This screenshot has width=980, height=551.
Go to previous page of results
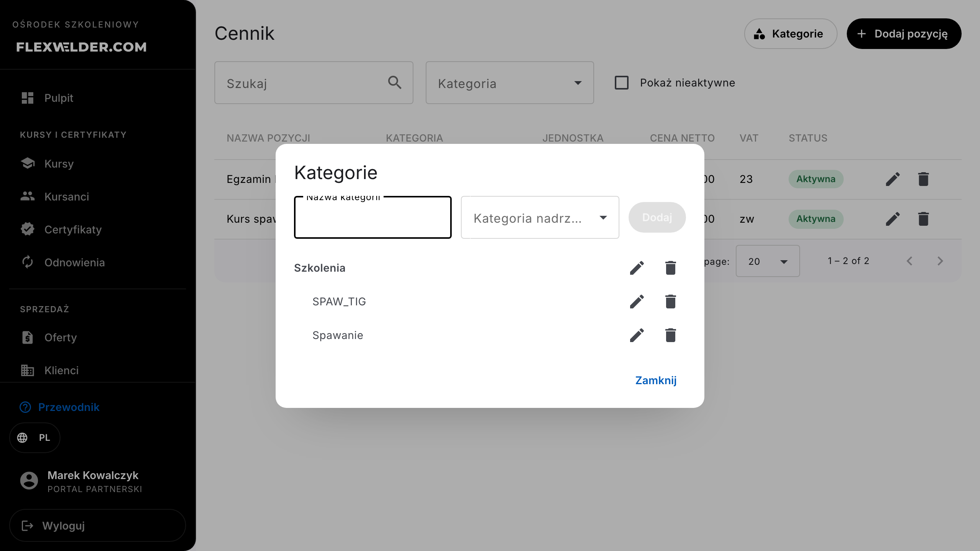[x=910, y=261]
